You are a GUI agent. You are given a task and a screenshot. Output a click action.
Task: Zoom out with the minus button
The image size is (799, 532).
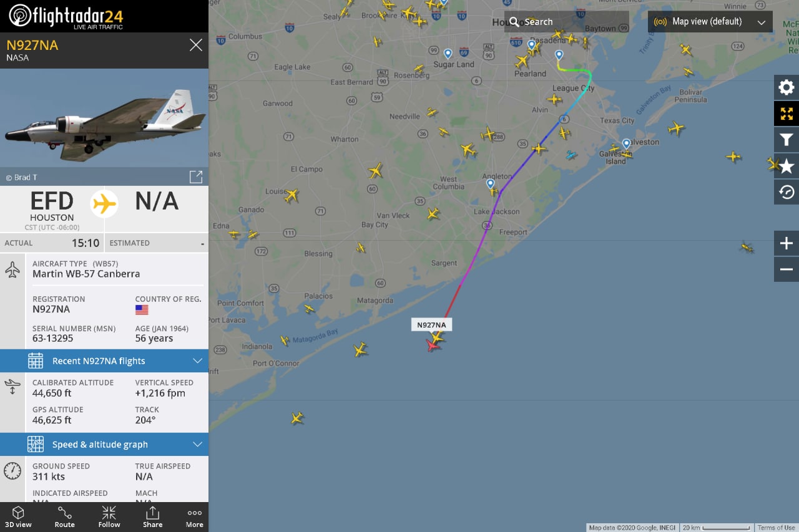pyautogui.click(x=787, y=269)
